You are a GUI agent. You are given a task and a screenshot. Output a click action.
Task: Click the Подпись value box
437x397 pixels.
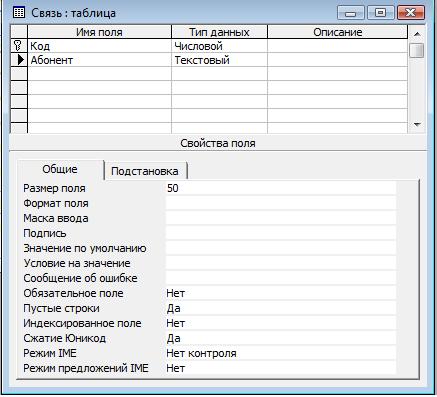pyautogui.click(x=280, y=233)
